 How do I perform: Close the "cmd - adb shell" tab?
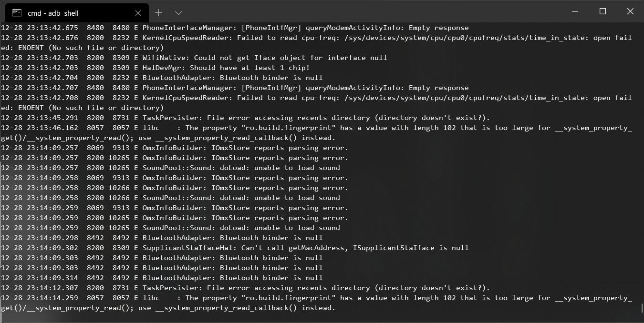click(138, 13)
